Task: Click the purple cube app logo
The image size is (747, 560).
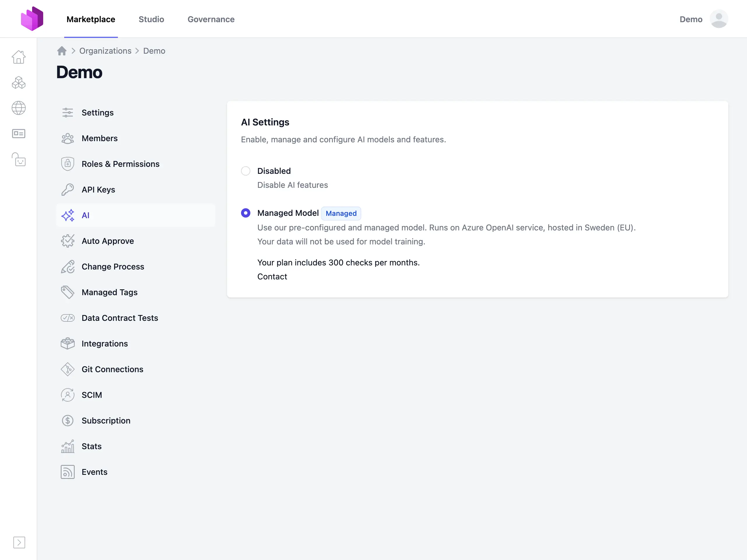Action: point(32,19)
